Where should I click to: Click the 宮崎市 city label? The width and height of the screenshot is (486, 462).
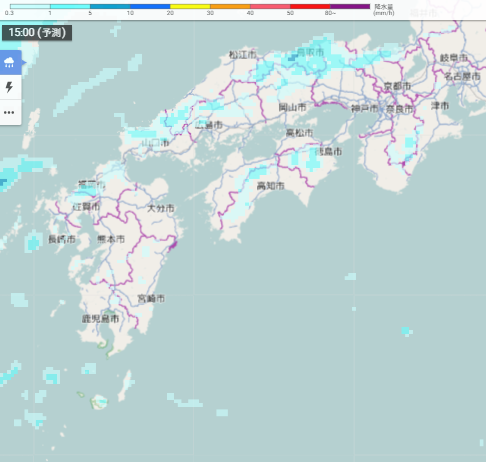151,298
